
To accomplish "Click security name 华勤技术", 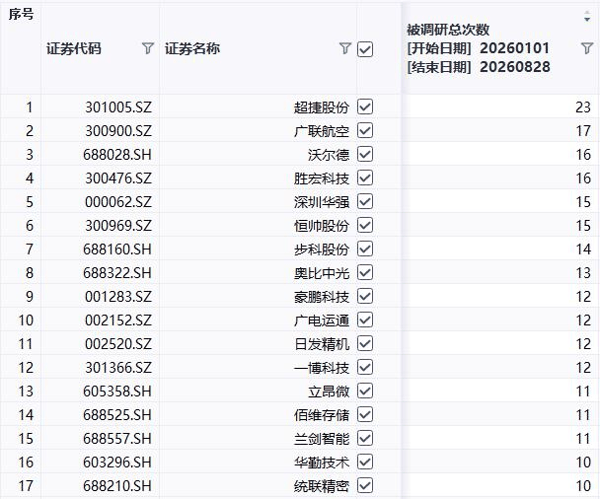I will point(321,463).
